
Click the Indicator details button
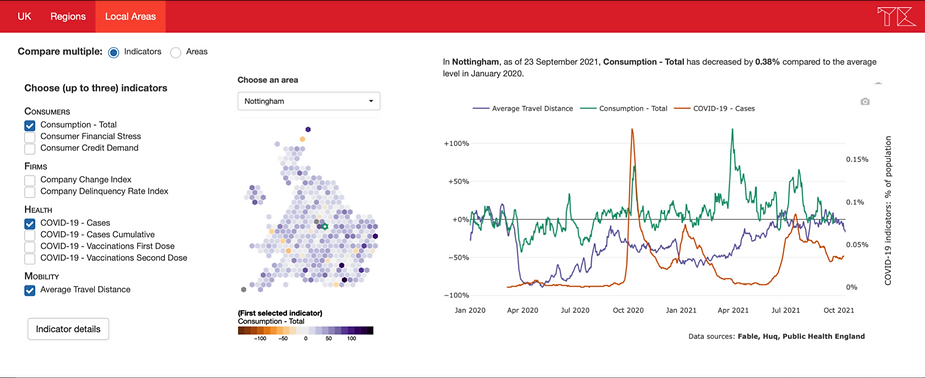(68, 329)
